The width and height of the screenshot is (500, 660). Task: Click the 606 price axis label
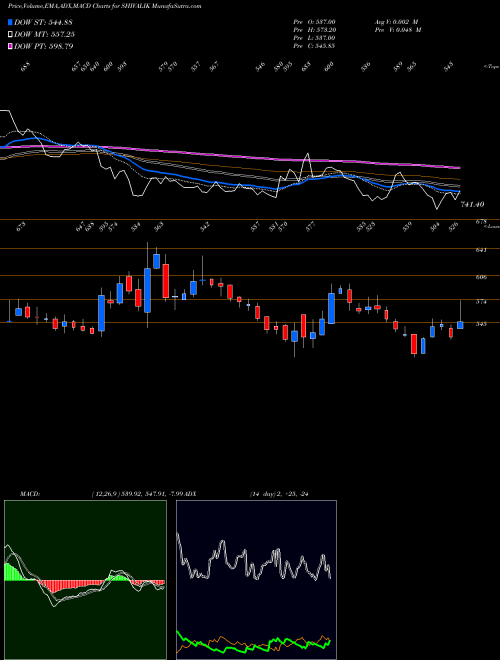481,277
